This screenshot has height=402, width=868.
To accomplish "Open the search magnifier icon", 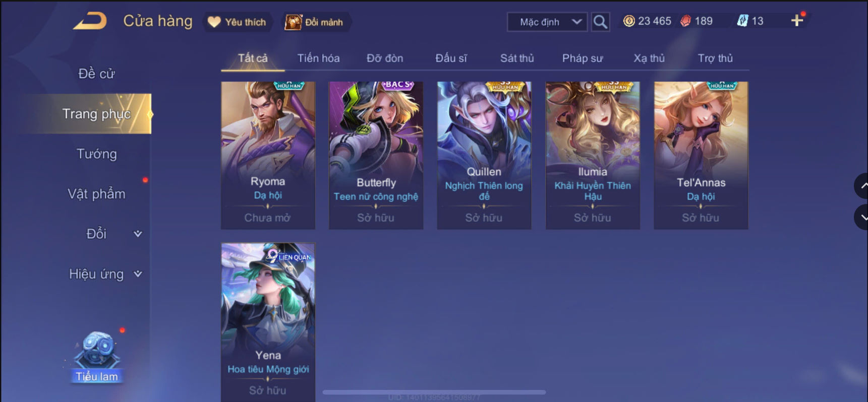I will click(600, 22).
